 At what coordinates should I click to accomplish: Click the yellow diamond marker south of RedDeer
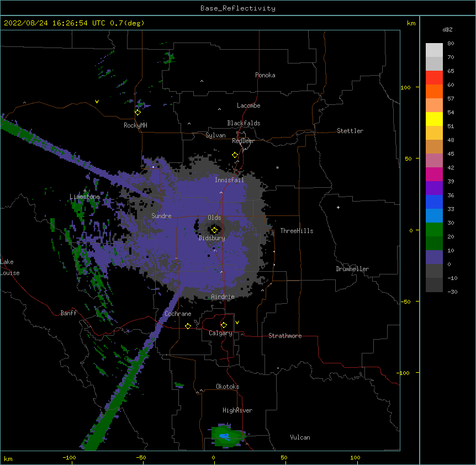[x=235, y=155]
